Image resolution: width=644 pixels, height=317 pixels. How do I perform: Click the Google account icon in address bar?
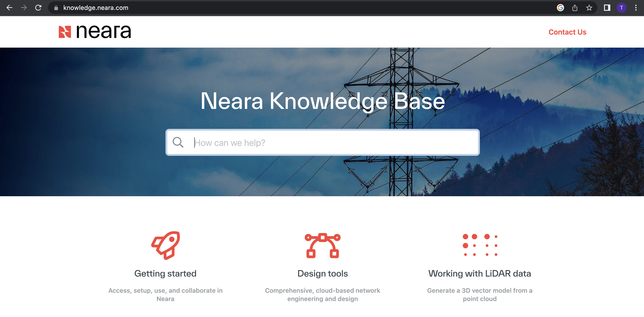(560, 8)
